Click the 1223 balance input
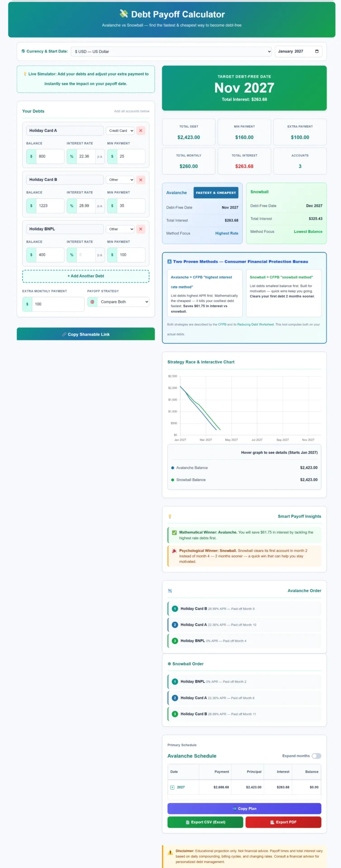341x868 pixels. tap(50, 206)
